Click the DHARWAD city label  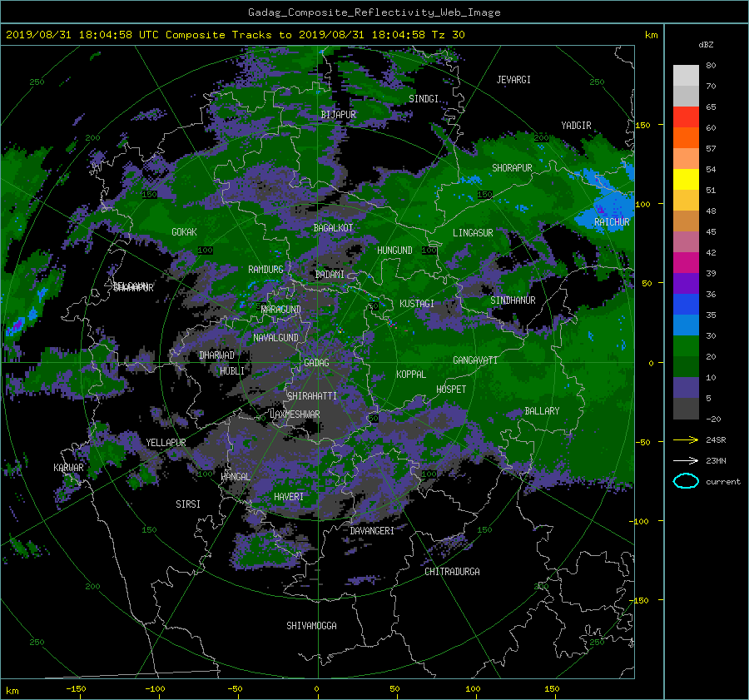[x=217, y=355]
